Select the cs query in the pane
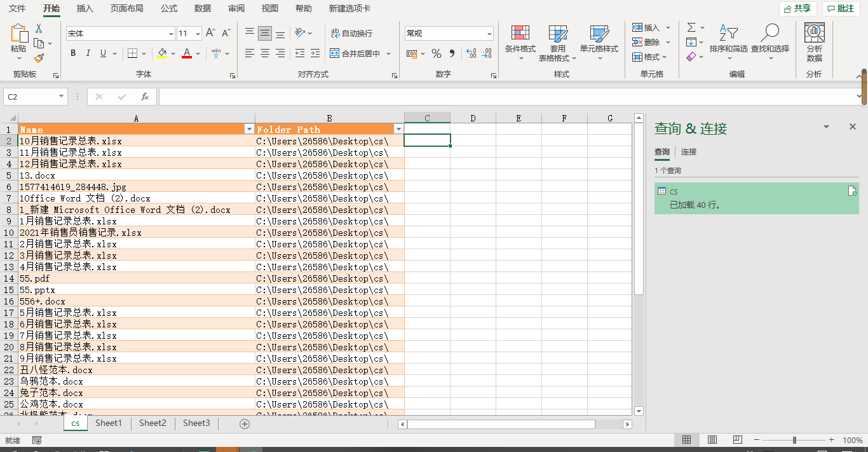Image resolution: width=868 pixels, height=452 pixels. (x=756, y=198)
